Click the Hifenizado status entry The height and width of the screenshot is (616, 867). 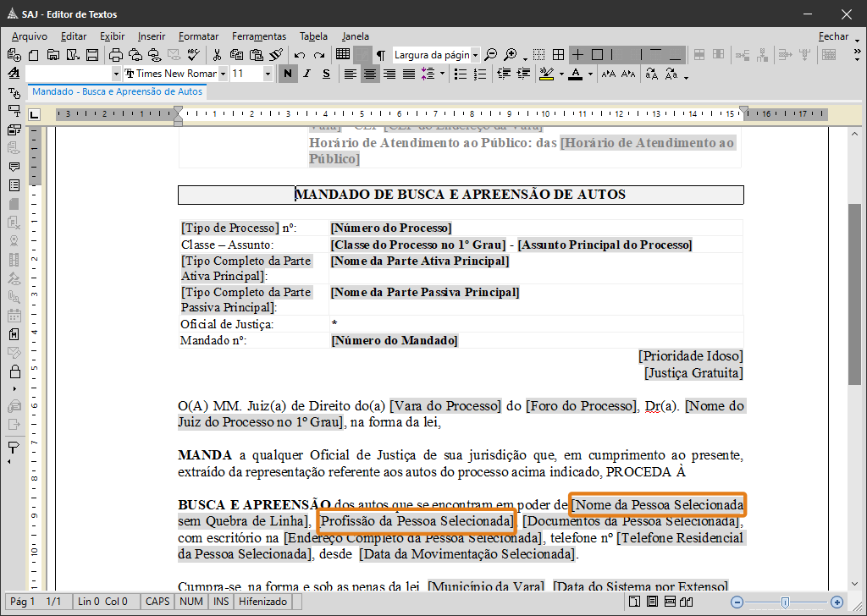coord(262,601)
